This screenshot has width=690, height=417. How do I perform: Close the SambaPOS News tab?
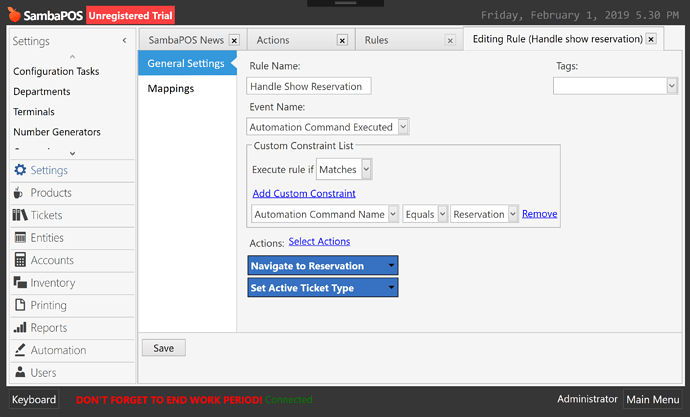235,40
